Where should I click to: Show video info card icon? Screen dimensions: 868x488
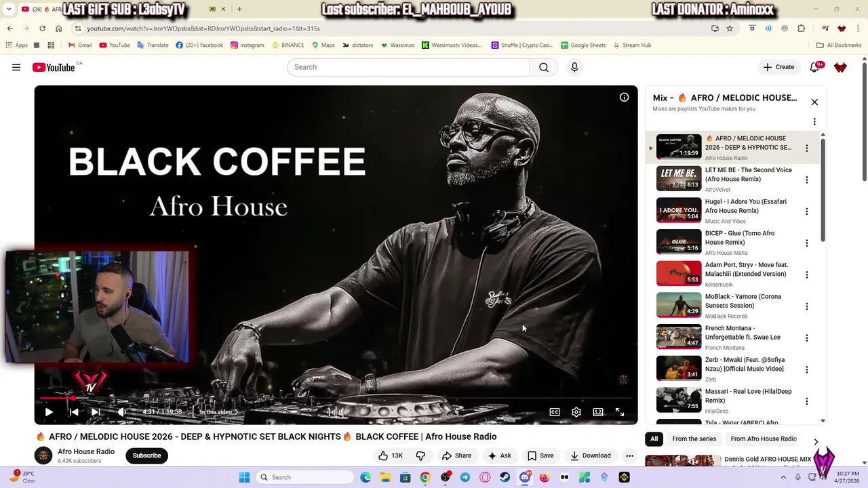click(624, 97)
